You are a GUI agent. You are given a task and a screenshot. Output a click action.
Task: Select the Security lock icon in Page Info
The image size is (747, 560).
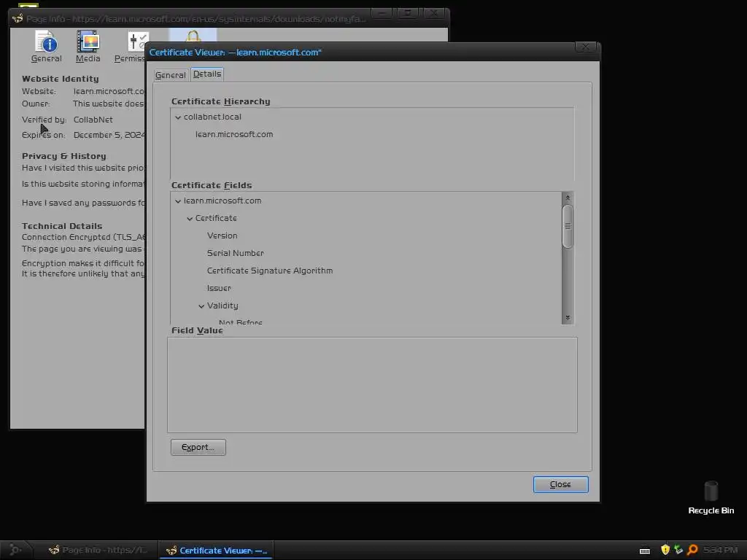click(193, 36)
